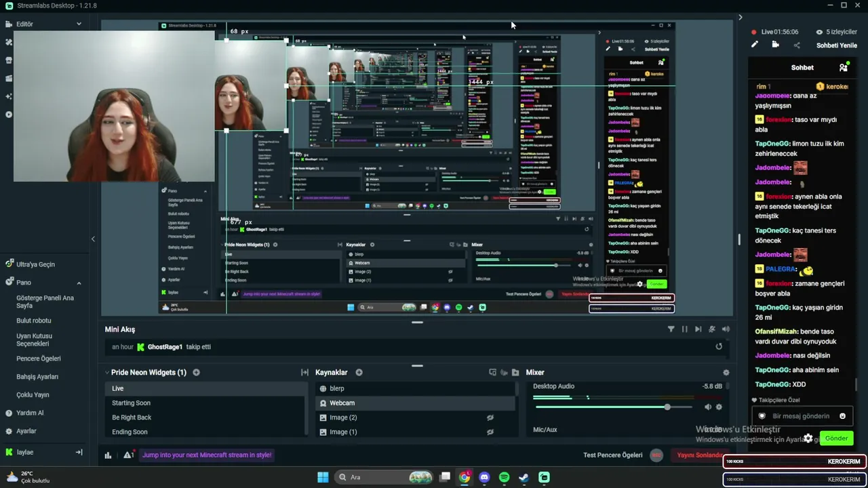Viewport: 868px width, 488px height.
Task: Select the blerp source
Action: pyautogui.click(x=415, y=388)
